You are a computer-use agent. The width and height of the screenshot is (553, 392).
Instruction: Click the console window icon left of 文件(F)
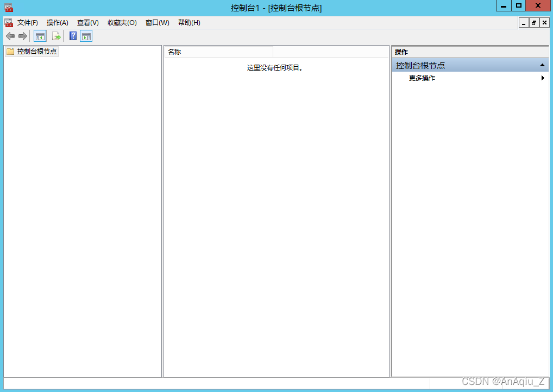point(8,22)
